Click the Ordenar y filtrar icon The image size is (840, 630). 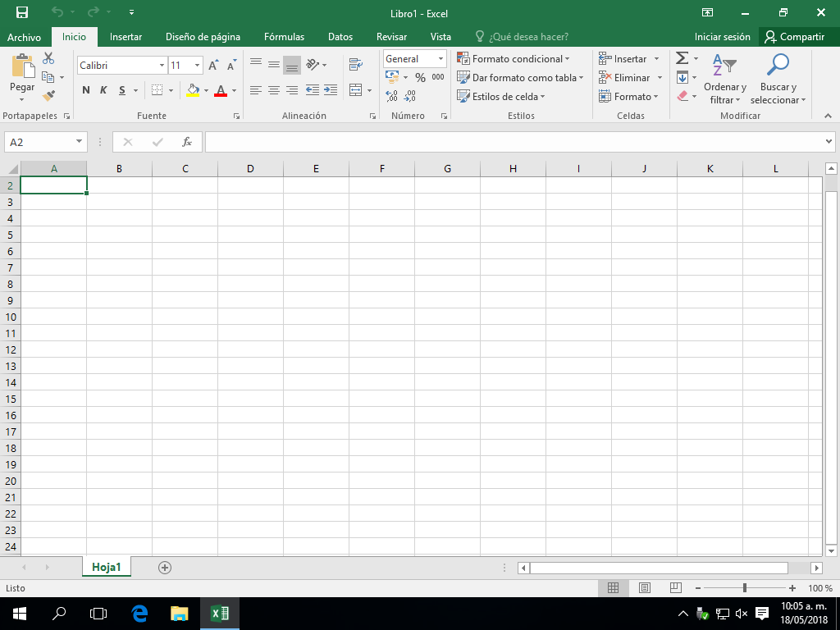[724, 64]
